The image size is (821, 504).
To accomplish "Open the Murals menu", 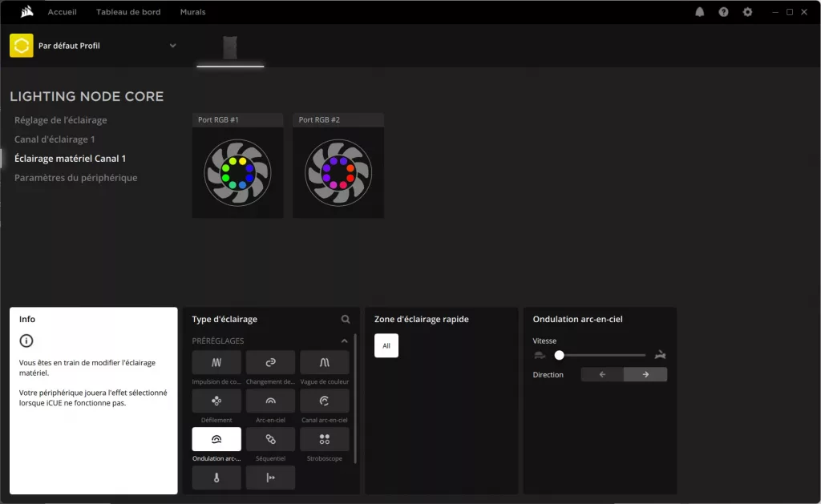I will pyautogui.click(x=192, y=12).
